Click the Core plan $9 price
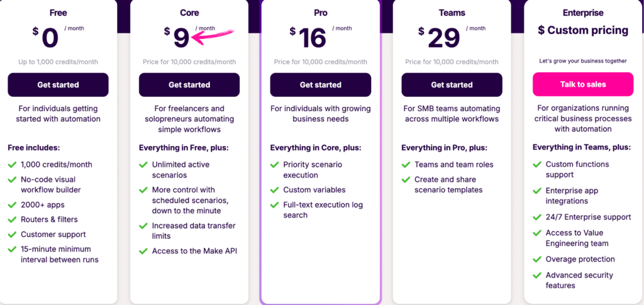The height and width of the screenshot is (305, 644). (x=181, y=38)
